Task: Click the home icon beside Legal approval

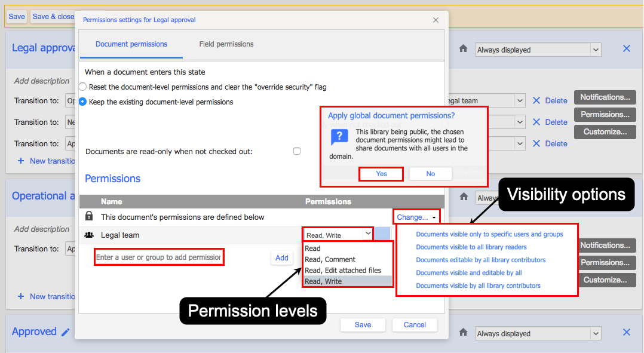Action: tap(464, 49)
